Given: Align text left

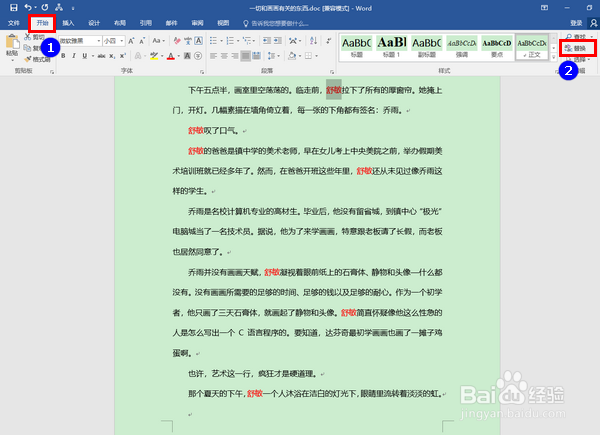Looking at the screenshot, I should click(x=214, y=56).
